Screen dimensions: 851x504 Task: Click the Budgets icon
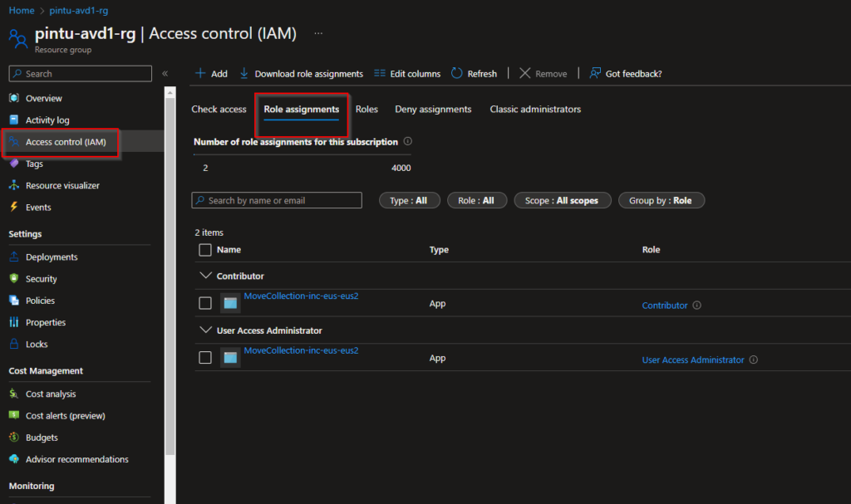tap(14, 437)
